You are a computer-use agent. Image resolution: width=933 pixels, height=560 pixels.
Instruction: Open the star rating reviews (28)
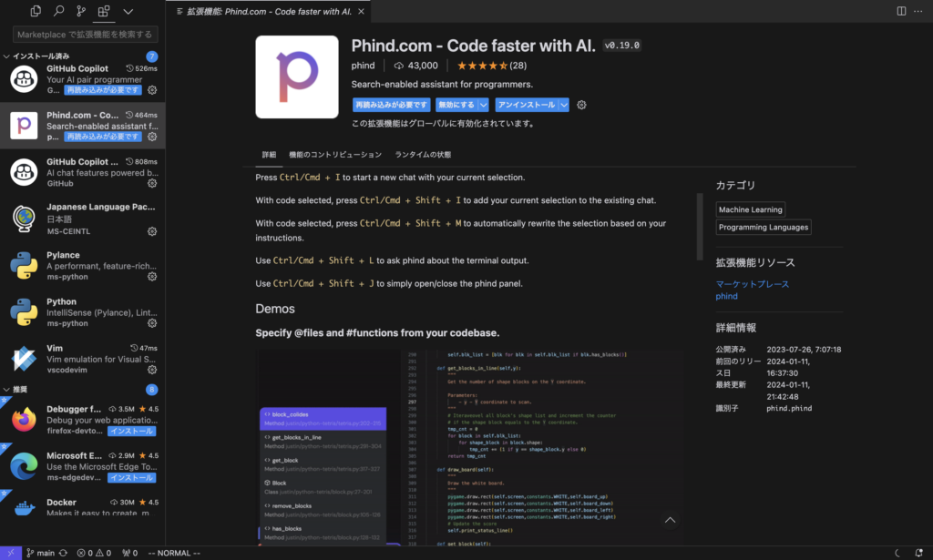491,66
